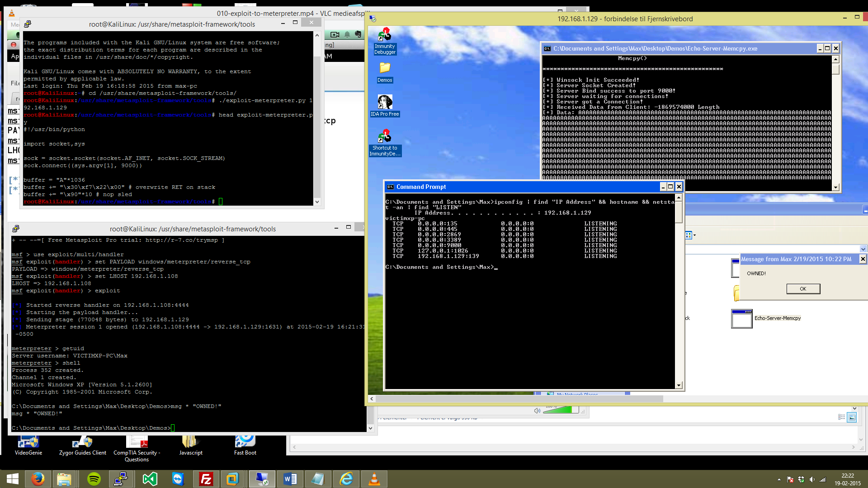Switch to large thumbnails view toggle
The width and height of the screenshot is (868, 488).
coord(852,417)
